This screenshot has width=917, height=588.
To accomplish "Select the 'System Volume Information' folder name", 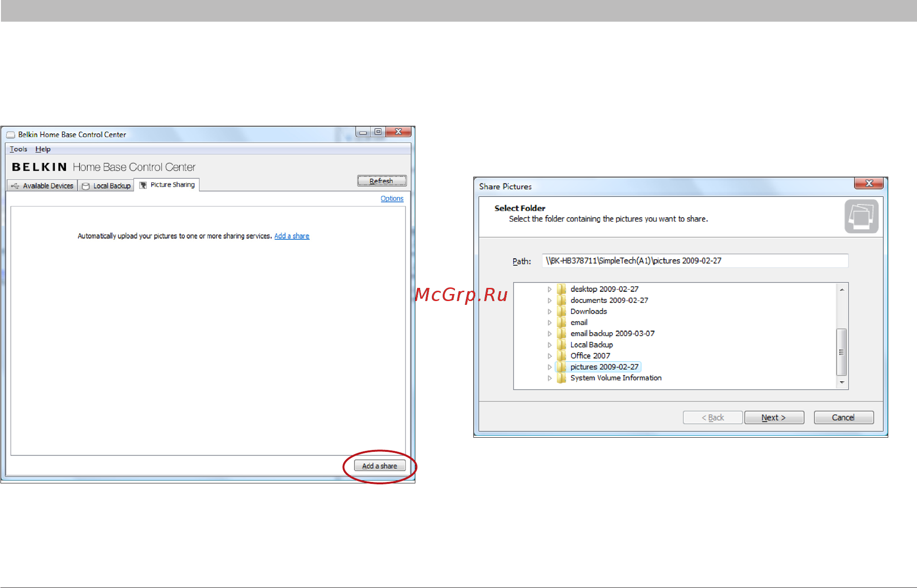I will tap(616, 378).
